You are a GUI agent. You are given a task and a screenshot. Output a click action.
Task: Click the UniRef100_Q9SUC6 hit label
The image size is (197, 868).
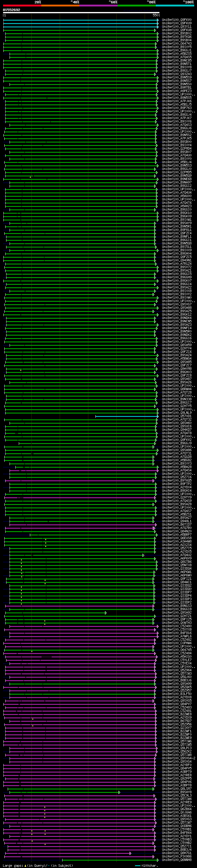coord(177,426)
